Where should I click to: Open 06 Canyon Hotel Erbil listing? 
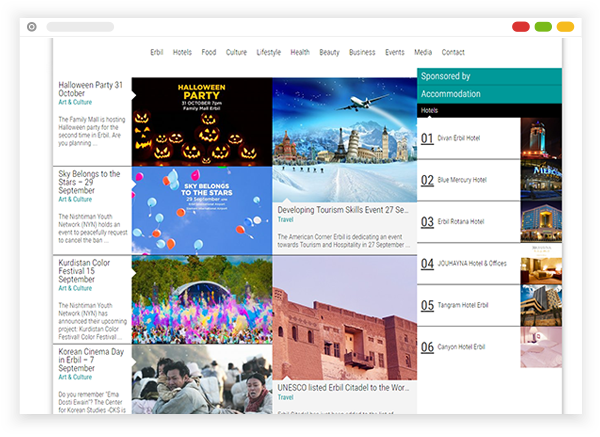(469, 347)
